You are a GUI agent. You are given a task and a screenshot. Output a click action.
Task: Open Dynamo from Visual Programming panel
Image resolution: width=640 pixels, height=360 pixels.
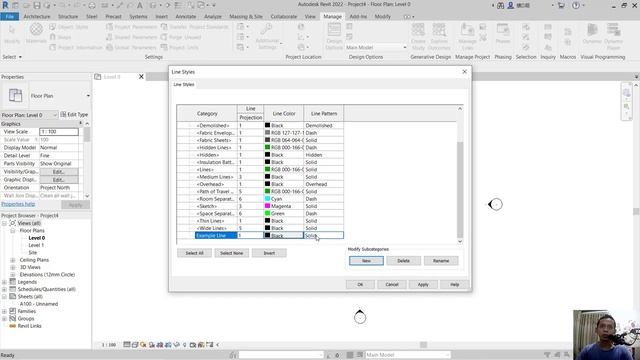[592, 33]
